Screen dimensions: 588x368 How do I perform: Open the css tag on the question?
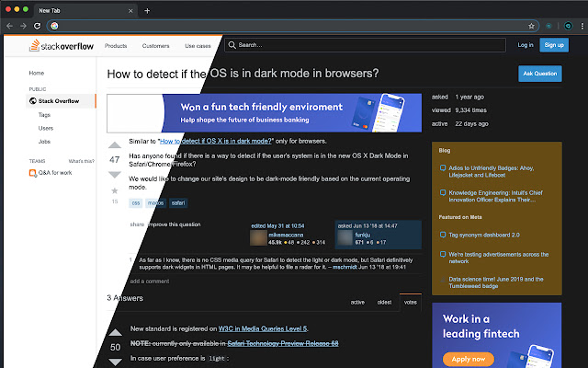136,202
